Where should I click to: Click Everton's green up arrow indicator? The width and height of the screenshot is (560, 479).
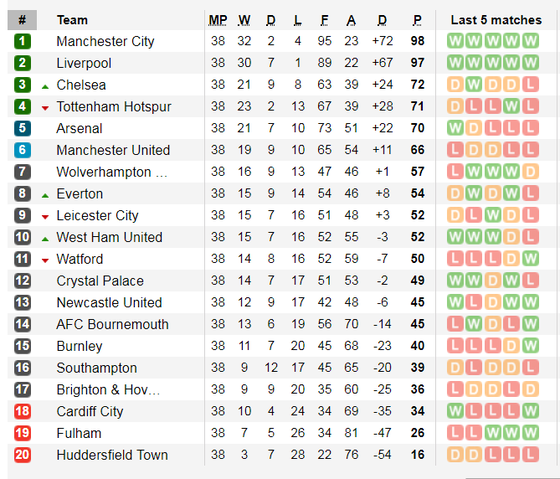45,195
